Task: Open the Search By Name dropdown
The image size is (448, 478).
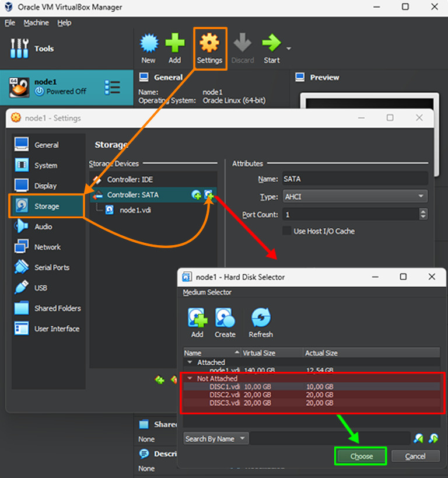Action: (x=216, y=439)
